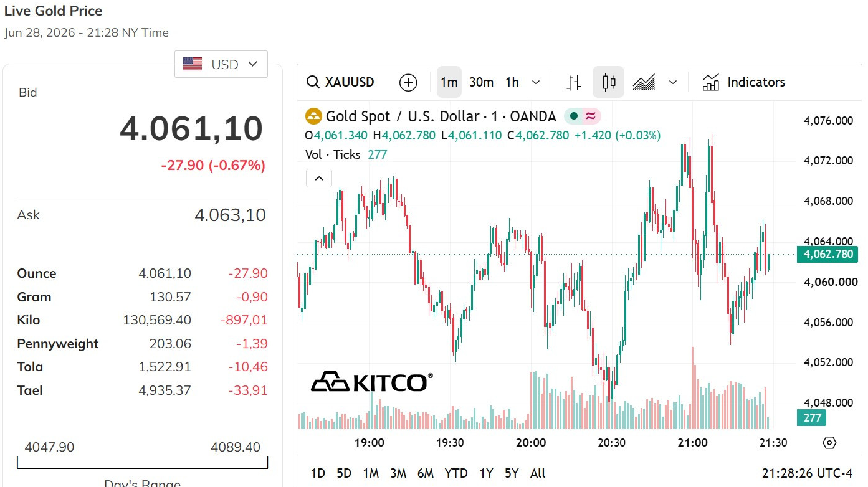Screen dimensions: 868x487
Task: Select the 1D date range
Action: click(318, 473)
